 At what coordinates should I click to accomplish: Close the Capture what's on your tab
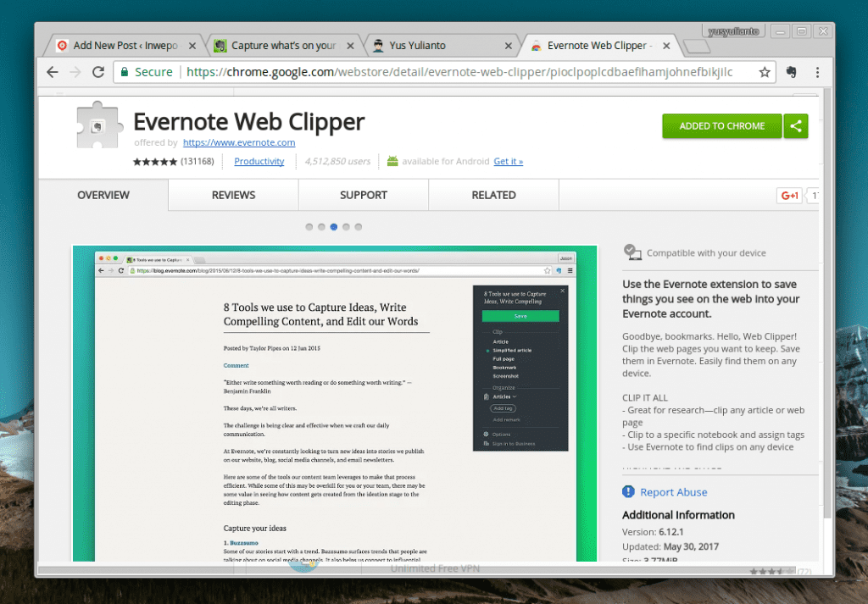pos(350,46)
